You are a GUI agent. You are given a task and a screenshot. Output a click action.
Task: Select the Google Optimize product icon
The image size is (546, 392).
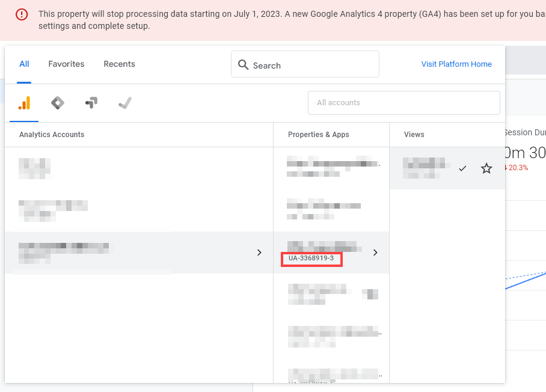91,102
